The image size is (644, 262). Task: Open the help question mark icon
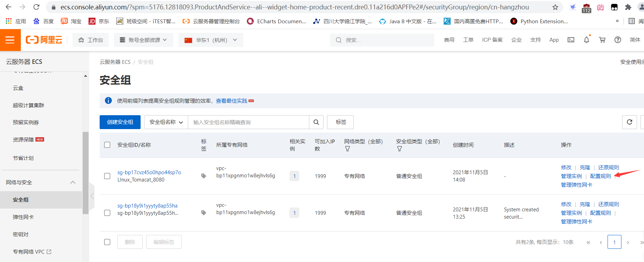pyautogui.click(x=618, y=40)
